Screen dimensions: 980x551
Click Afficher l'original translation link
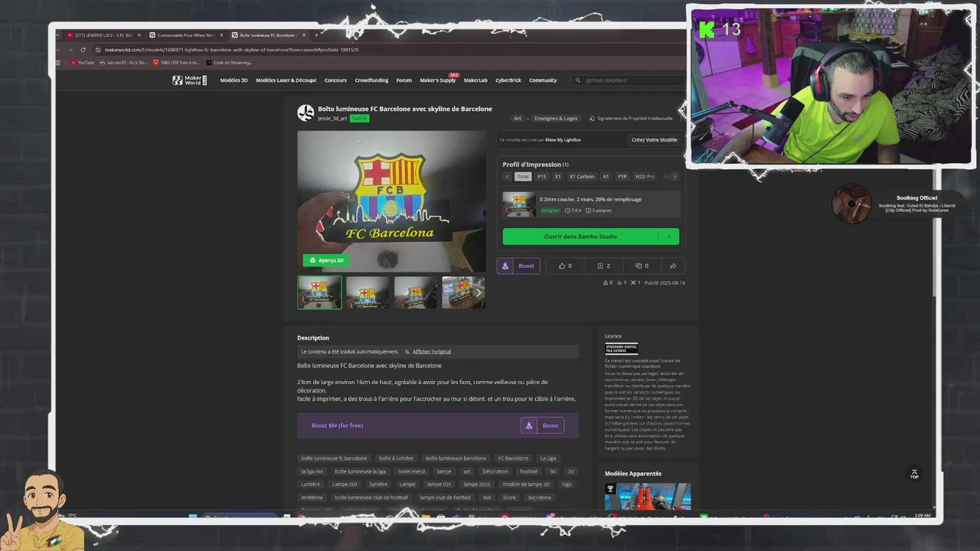(431, 352)
